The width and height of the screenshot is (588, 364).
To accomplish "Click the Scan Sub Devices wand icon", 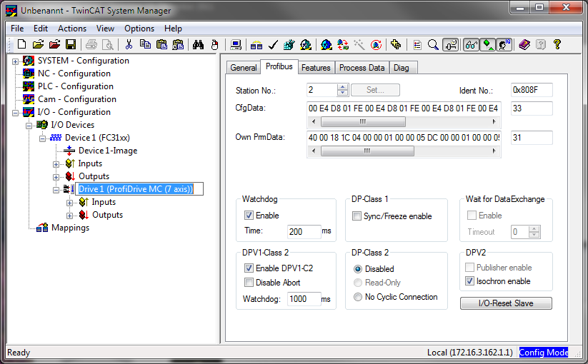I will click(x=359, y=44).
